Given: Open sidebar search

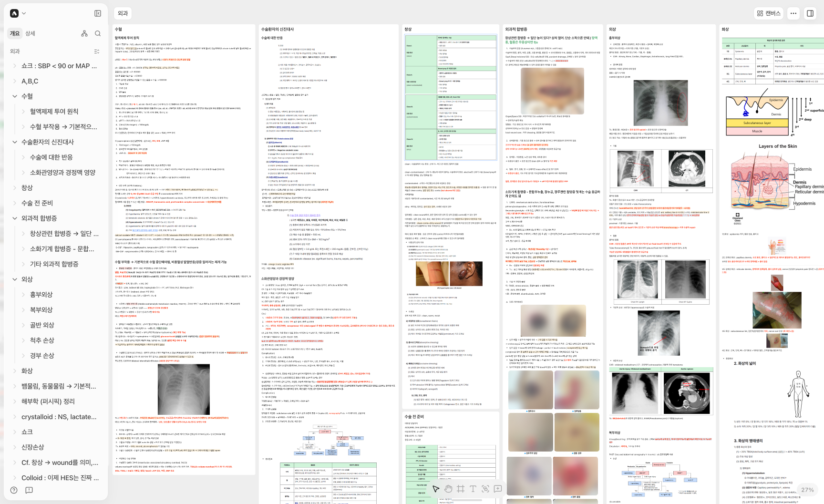Looking at the screenshot, I should [x=98, y=33].
